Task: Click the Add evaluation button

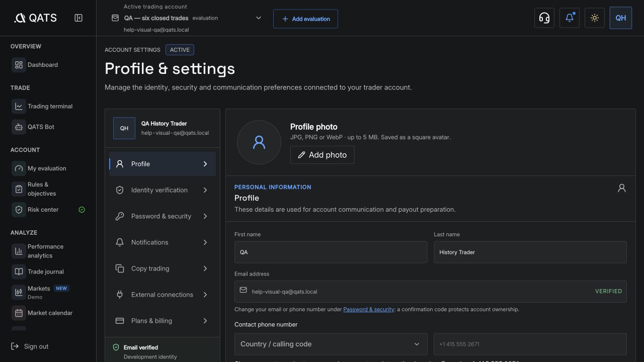Action: click(305, 19)
